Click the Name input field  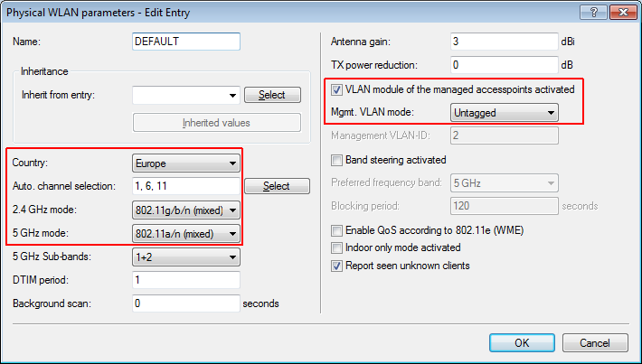186,42
